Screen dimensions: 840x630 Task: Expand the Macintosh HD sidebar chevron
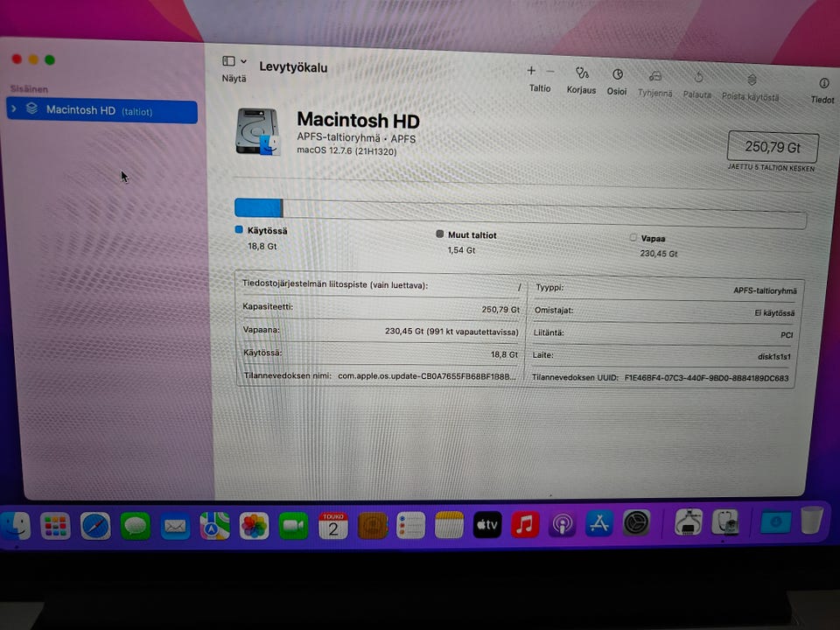point(15,108)
